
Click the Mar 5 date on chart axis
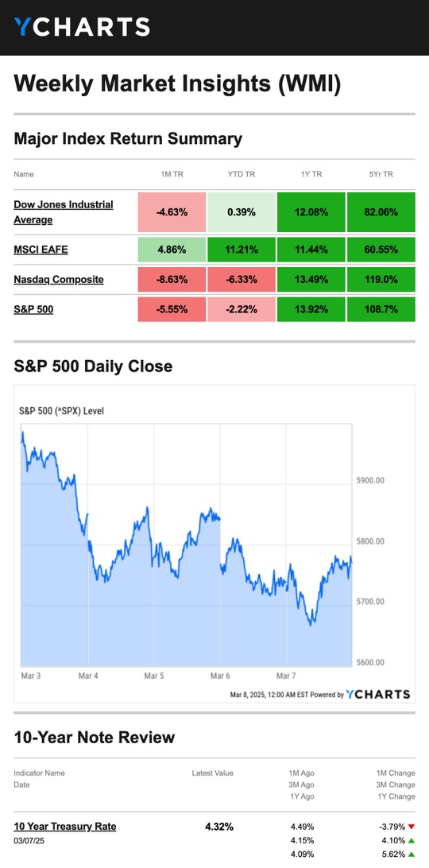(154, 676)
